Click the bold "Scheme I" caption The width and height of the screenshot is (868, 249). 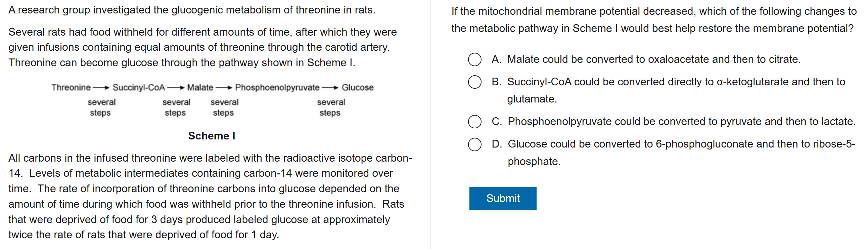(212, 136)
